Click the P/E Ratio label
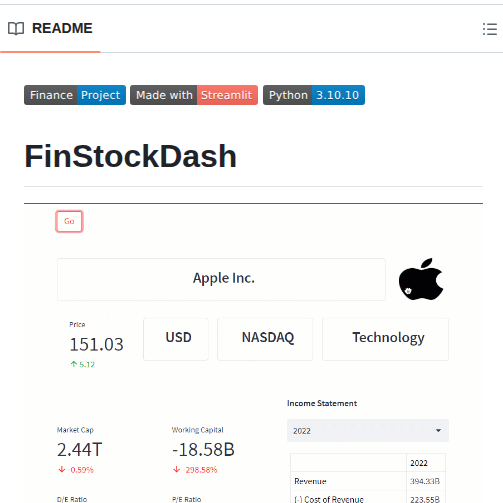The image size is (503, 503). point(187,499)
